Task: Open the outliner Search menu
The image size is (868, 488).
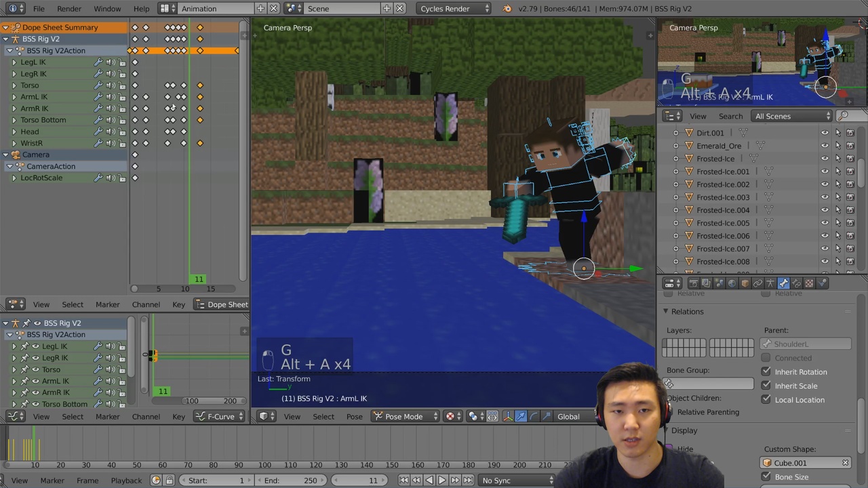Action: 730,116
